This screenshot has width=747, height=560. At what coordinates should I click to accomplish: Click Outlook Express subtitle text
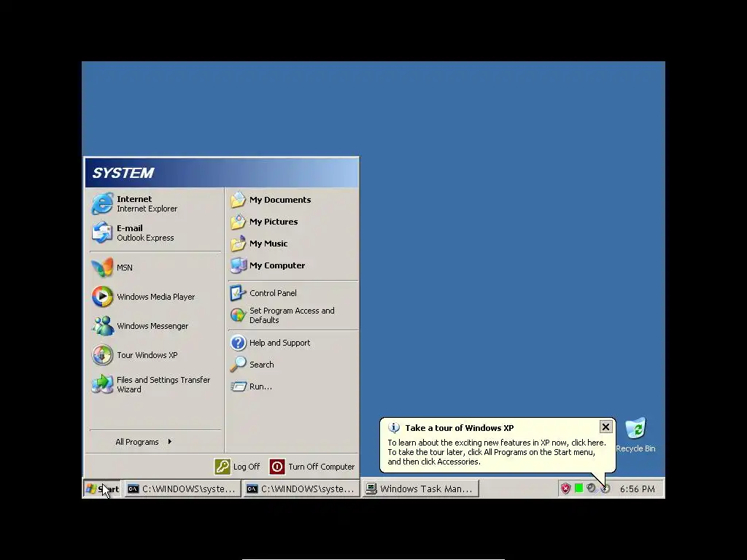[x=145, y=238]
